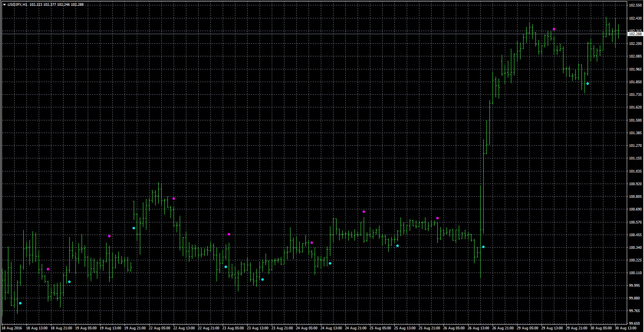Click the 99.650 price scale label
Viewport: 644px width, 332px height.
click(635, 323)
